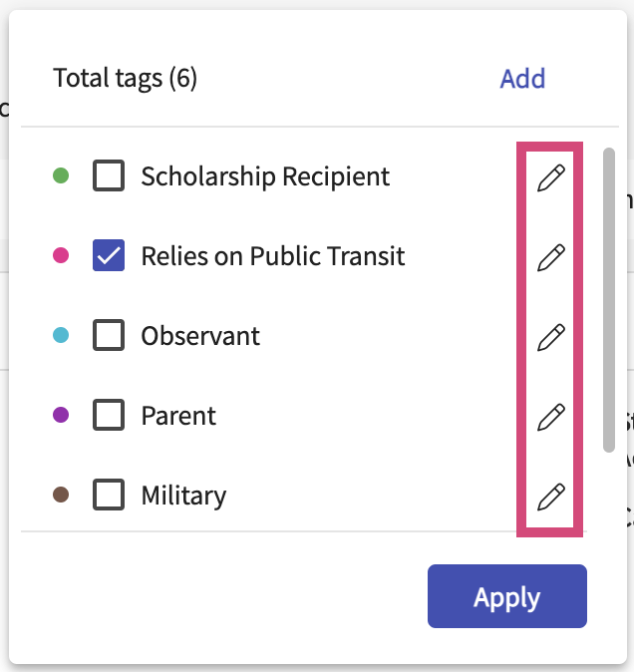Click the Total tags (6) heading
This screenshot has height=672, width=634.
[x=126, y=79]
